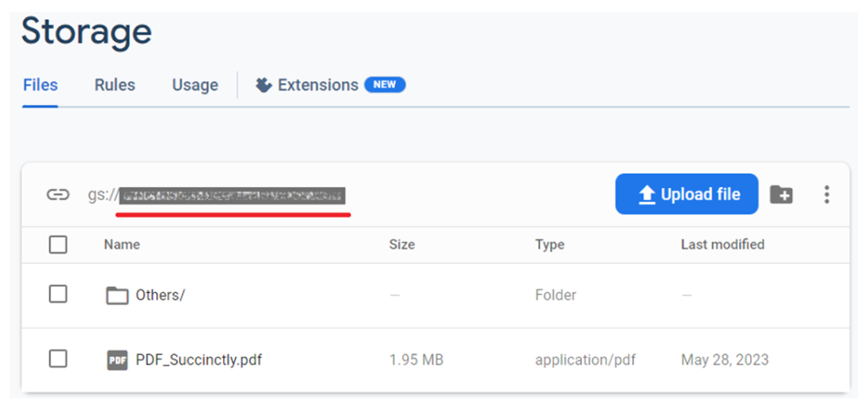Click the Others folder icon
The width and height of the screenshot is (868, 408).
pyautogui.click(x=117, y=296)
